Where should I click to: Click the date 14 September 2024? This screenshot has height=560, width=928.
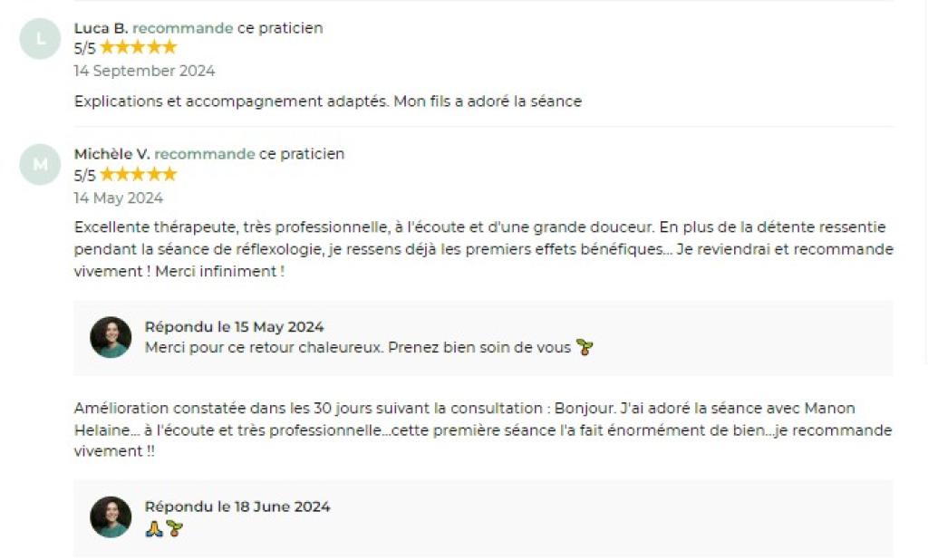144,71
